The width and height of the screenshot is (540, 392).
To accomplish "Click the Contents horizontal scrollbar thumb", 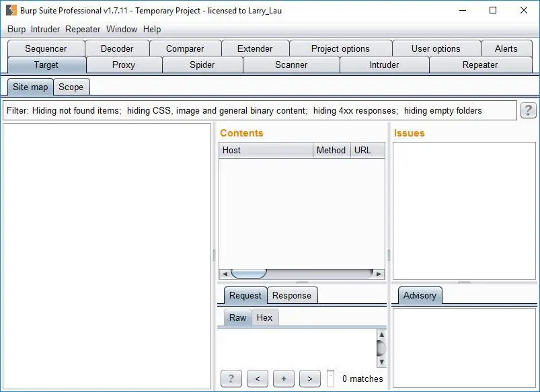I will click(x=249, y=274).
